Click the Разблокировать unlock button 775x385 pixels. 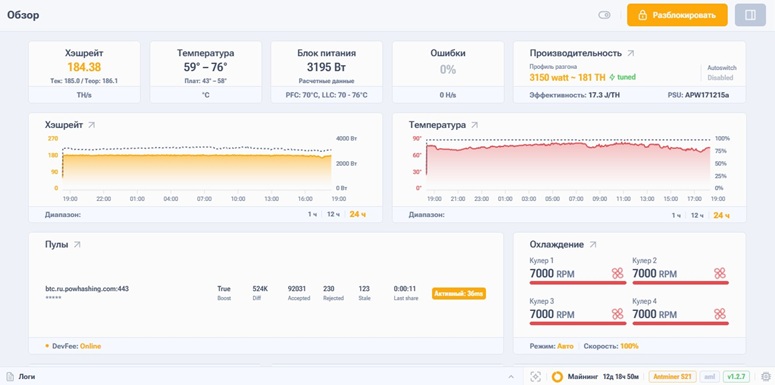677,15
